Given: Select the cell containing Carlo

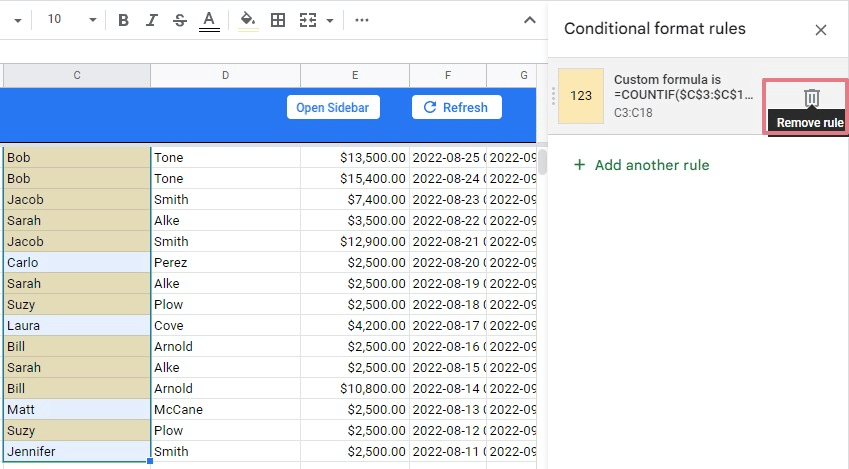Looking at the screenshot, I should click(76, 262).
